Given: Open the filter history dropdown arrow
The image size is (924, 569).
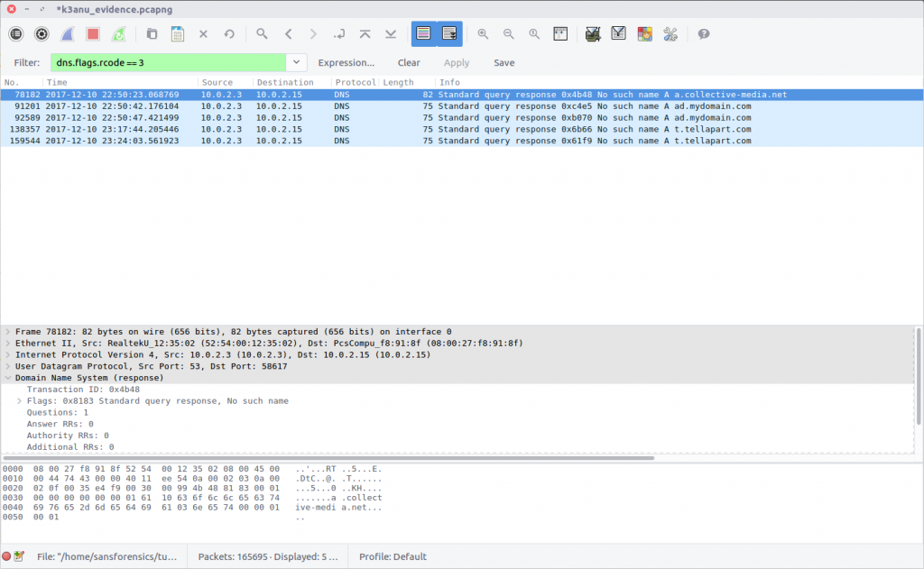Looking at the screenshot, I should click(296, 62).
